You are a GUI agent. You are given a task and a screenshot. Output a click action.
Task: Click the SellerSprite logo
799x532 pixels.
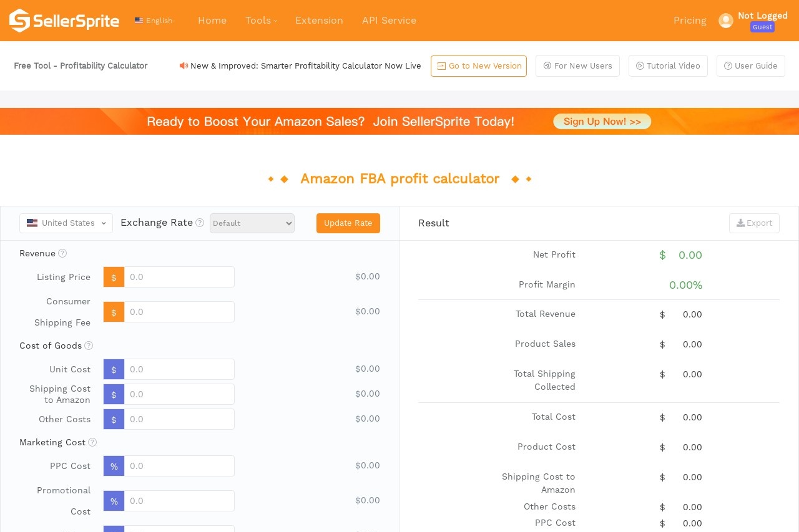64,21
